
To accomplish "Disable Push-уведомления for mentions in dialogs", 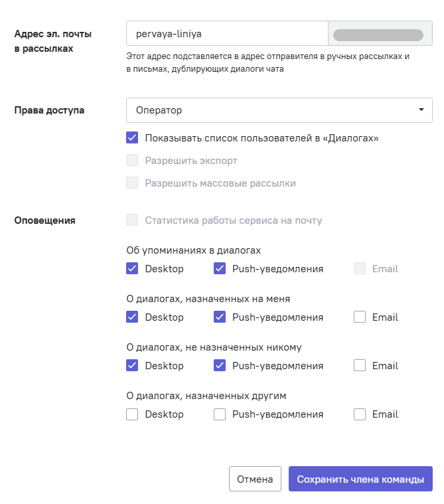I will pyautogui.click(x=220, y=269).
